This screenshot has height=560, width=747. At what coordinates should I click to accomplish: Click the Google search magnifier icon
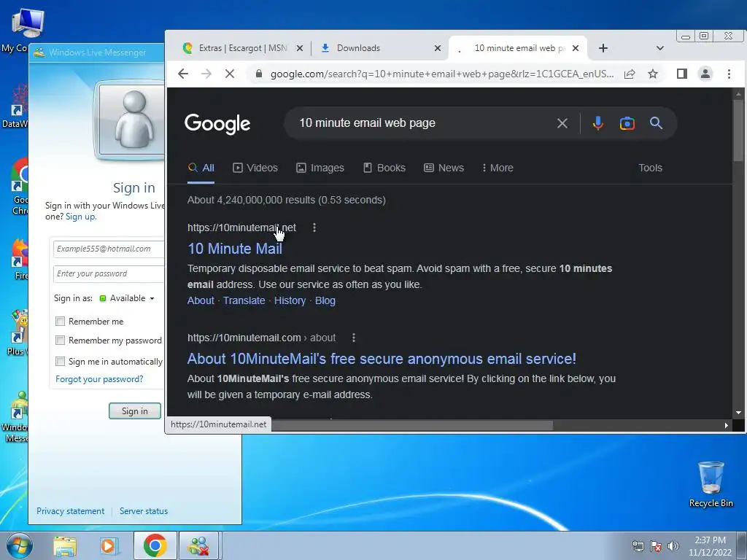pyautogui.click(x=656, y=123)
